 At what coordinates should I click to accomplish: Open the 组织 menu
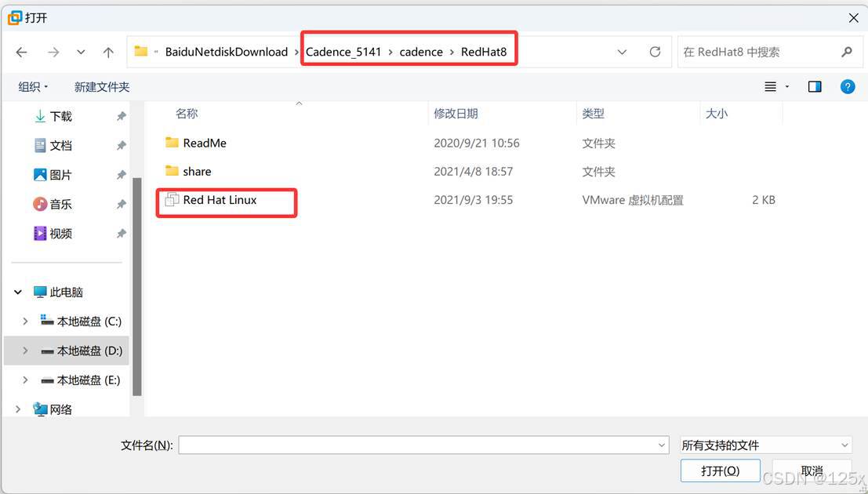(x=33, y=87)
